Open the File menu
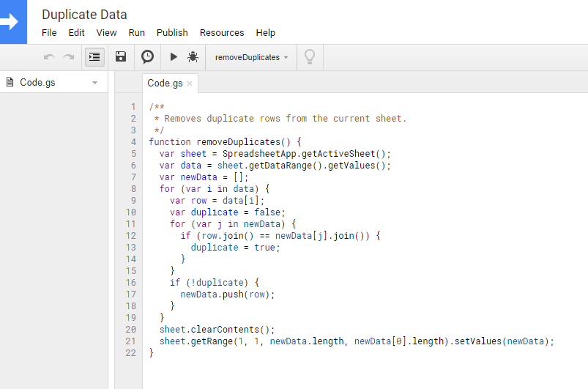The image size is (588, 389). point(49,33)
